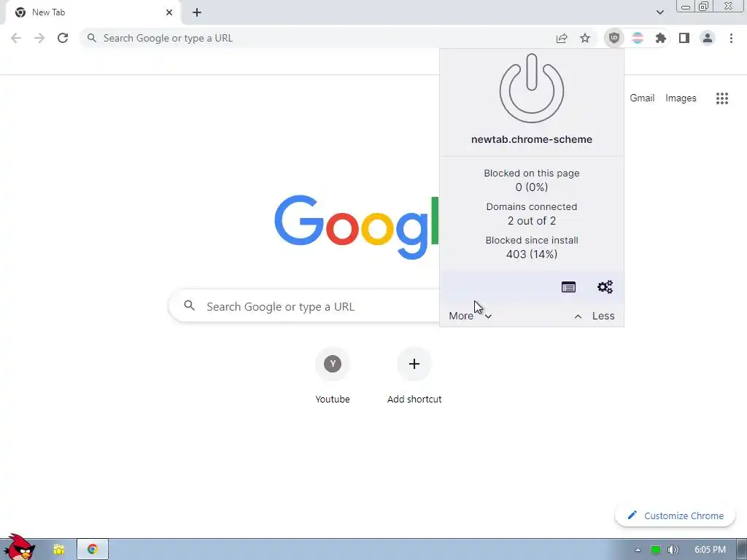Click the Angry Birds start button

click(19, 548)
